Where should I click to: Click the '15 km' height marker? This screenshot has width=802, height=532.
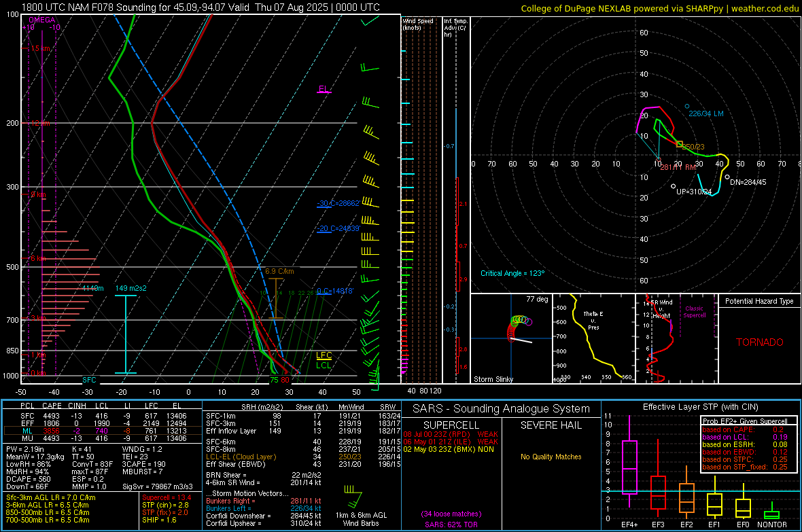tap(40, 48)
